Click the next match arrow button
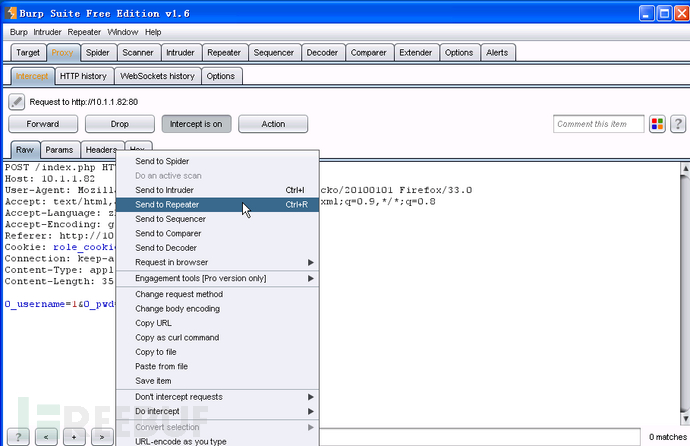690x446 pixels. pos(102,437)
